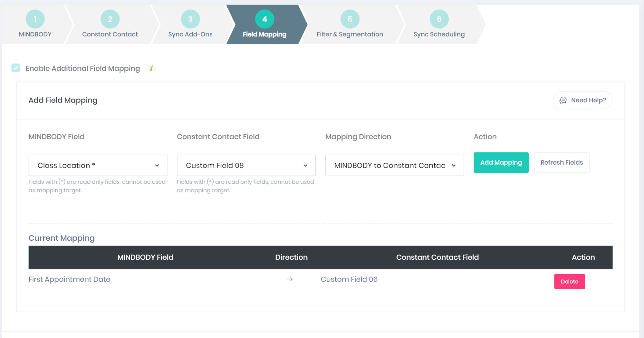Open the Constant Contact step tab
The width and height of the screenshot is (644, 338).
(110, 24)
